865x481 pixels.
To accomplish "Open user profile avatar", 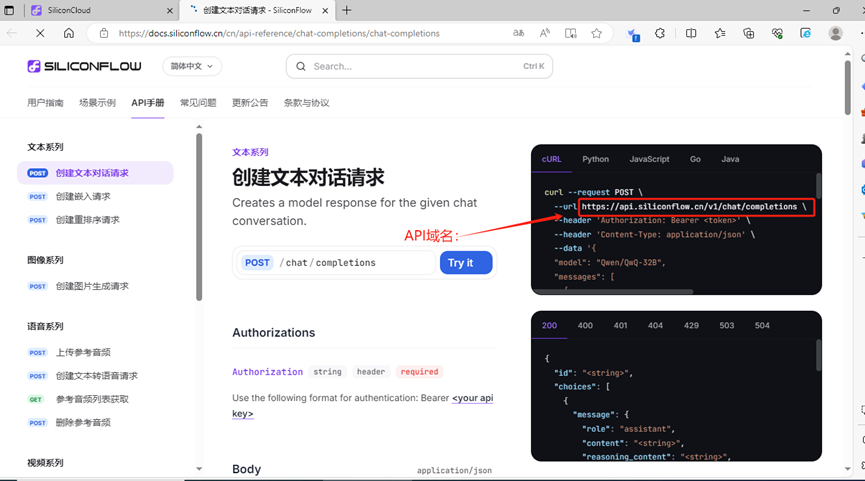I will 835,33.
